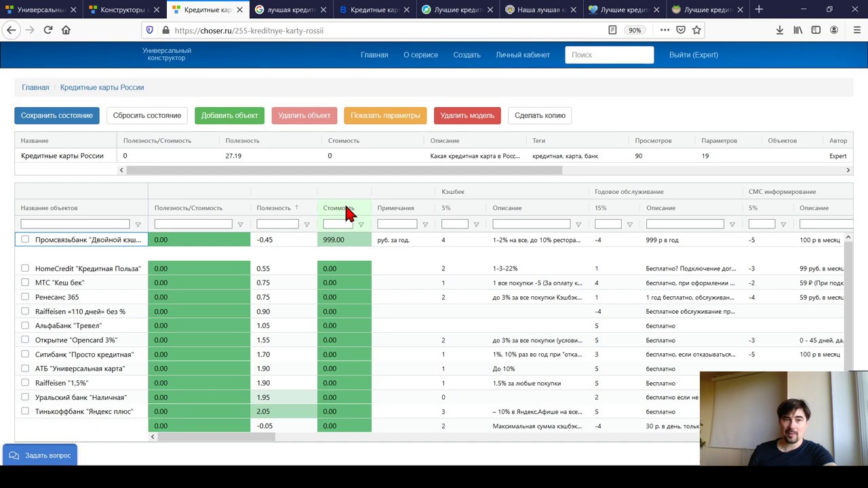
Task: Open page actions three-dot menu
Action: tap(665, 30)
